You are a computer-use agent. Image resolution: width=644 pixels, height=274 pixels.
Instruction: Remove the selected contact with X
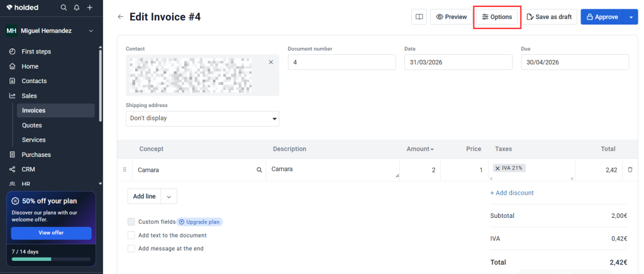pos(271,62)
